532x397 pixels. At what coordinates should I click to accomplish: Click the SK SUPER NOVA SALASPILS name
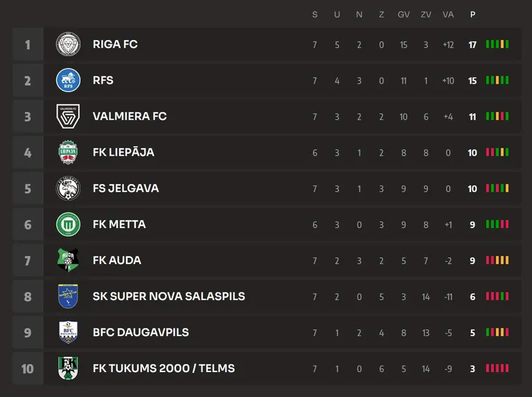(169, 297)
